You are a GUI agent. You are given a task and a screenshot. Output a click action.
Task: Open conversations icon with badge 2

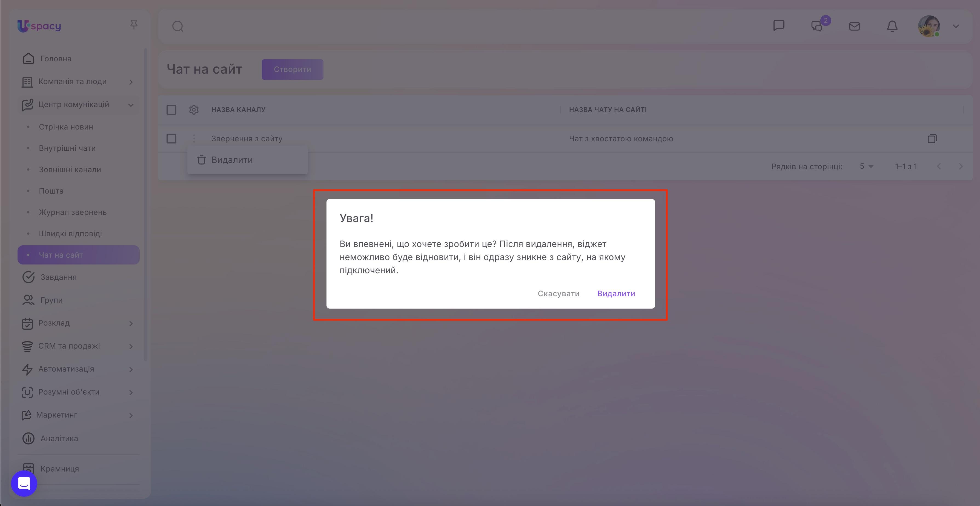click(817, 26)
